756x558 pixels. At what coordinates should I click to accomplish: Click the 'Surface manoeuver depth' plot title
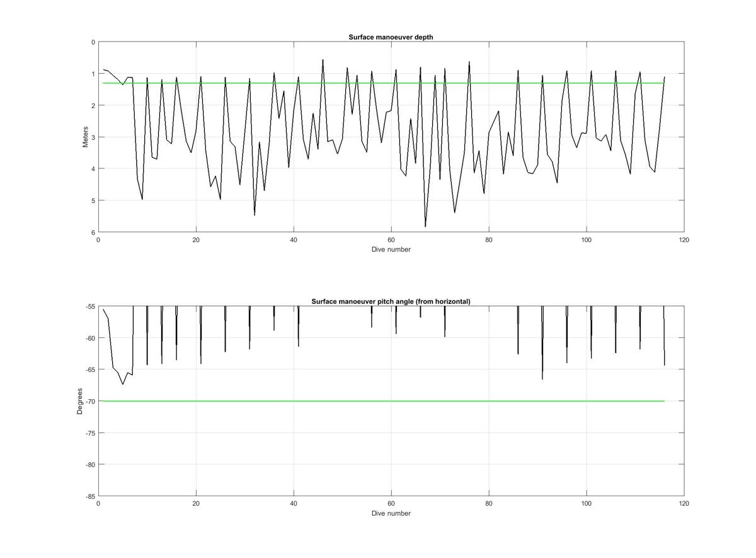coord(391,37)
